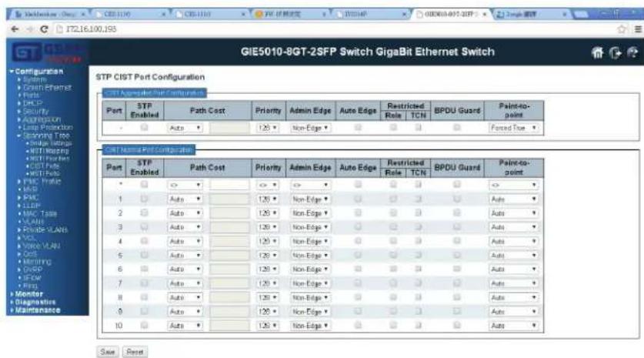Click the browser back arrow

coord(15,29)
